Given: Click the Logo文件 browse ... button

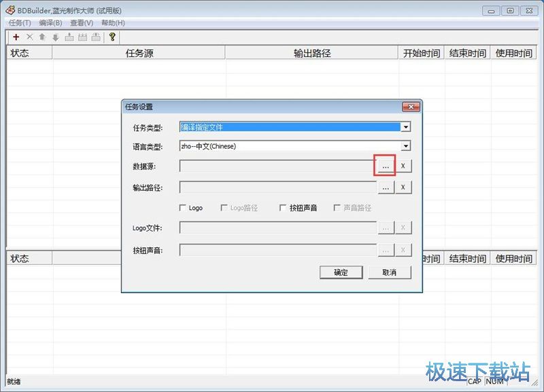Looking at the screenshot, I should (386, 228).
